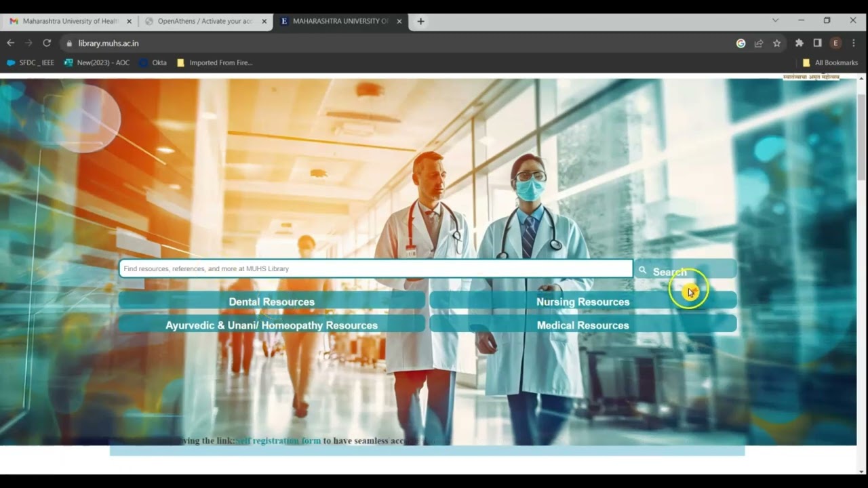
Task: Open the profile avatar E
Action: pos(835,43)
